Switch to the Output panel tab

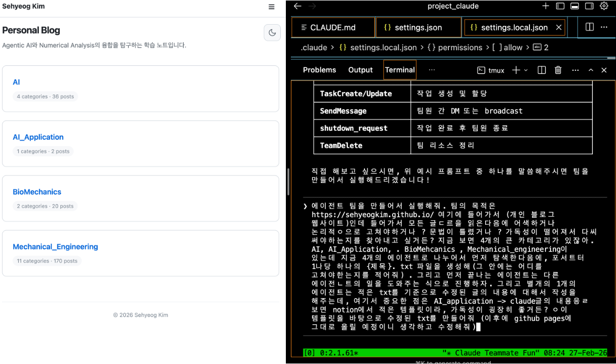click(360, 70)
